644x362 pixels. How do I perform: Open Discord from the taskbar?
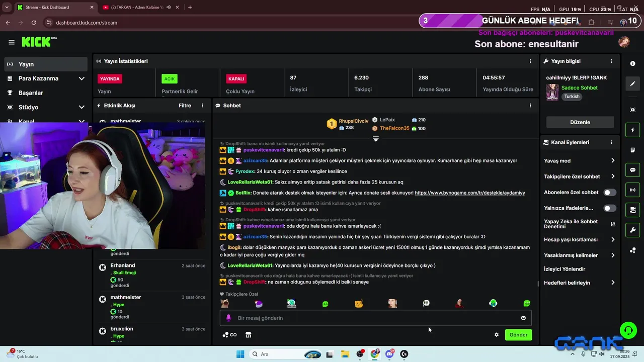click(389, 354)
